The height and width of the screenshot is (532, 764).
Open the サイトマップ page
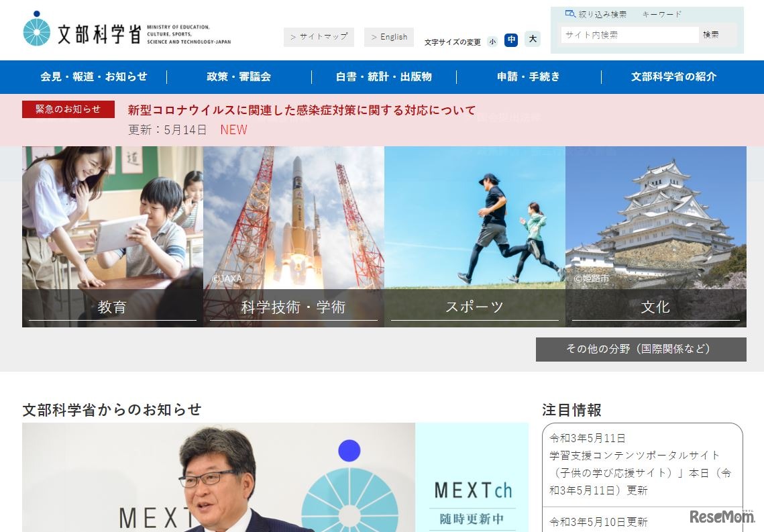pyautogui.click(x=319, y=37)
